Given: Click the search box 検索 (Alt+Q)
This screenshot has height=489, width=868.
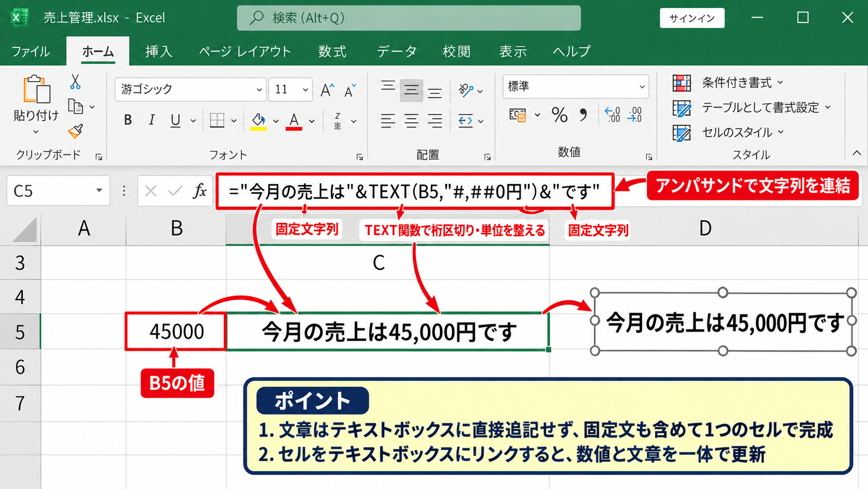Looking at the screenshot, I should [409, 18].
